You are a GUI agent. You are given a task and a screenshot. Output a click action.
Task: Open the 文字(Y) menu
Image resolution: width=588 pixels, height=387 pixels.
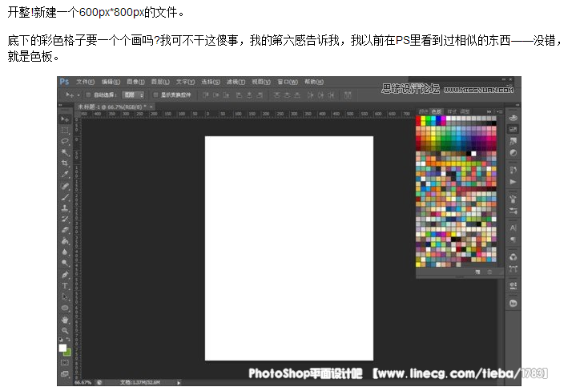point(185,82)
